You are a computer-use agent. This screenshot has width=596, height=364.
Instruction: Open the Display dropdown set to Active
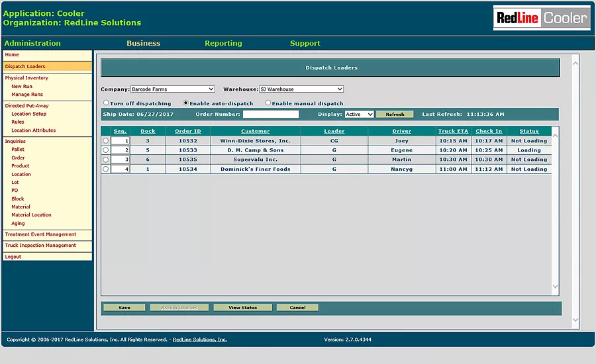point(359,114)
